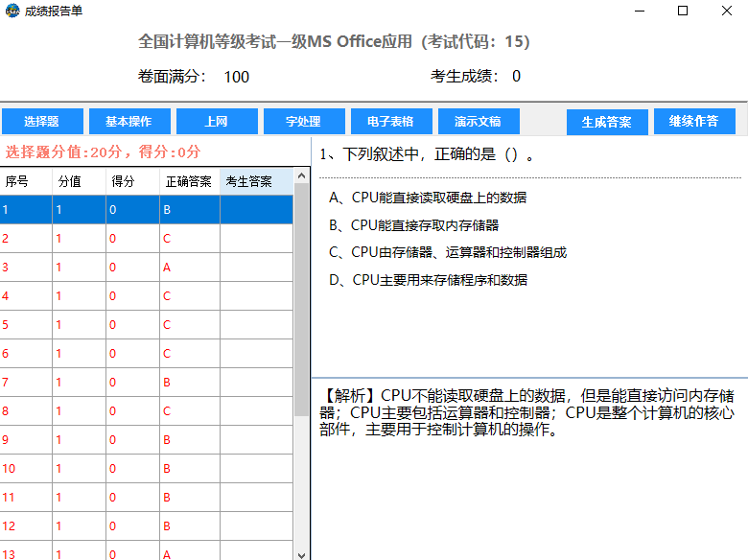Choose option B: CPU能直接存取内存储器
Screen dimensions: 748x560
(x=413, y=225)
